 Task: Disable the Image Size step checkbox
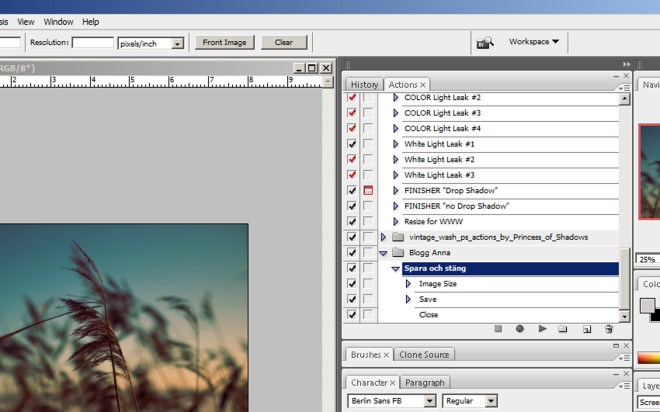[351, 284]
